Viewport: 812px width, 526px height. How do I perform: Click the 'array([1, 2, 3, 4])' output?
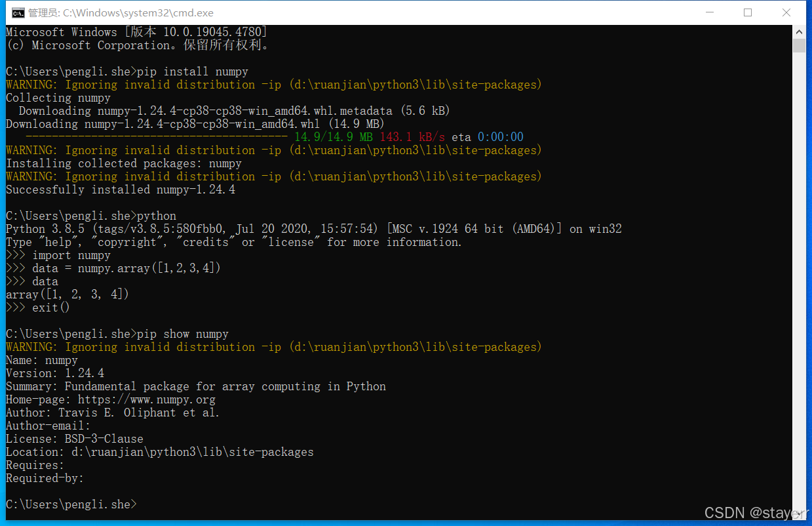pos(68,294)
